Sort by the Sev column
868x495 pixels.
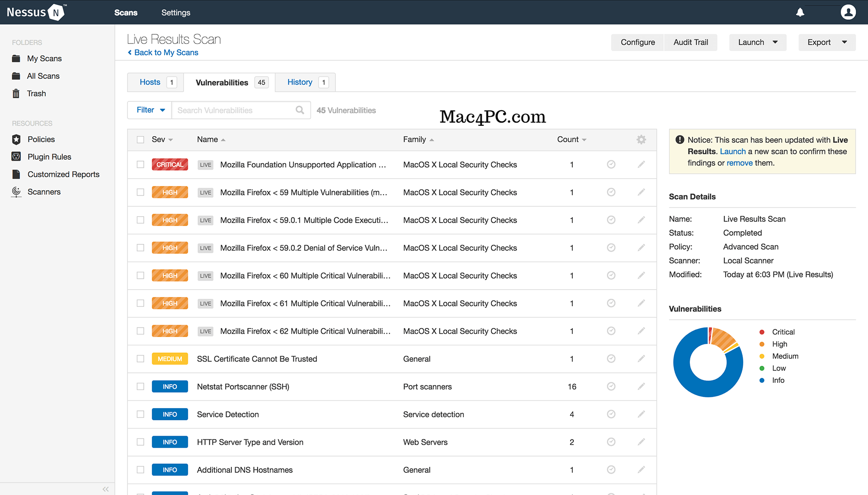(162, 139)
